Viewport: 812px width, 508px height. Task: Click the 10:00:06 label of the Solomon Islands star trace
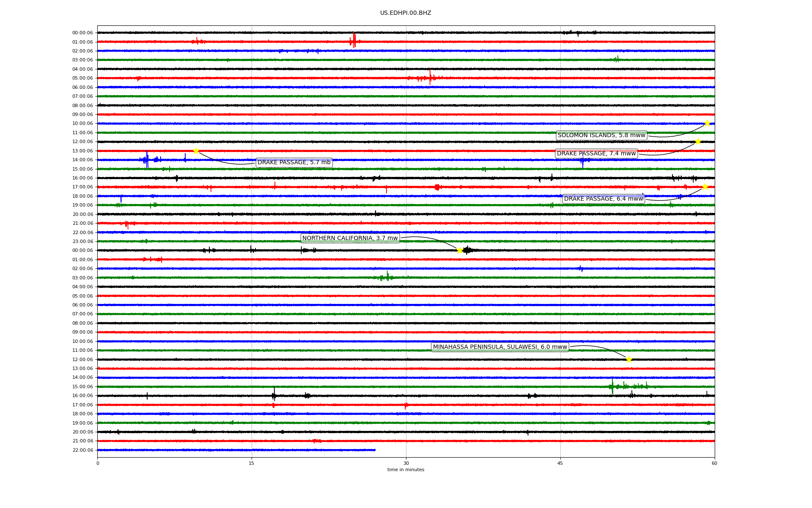point(82,124)
